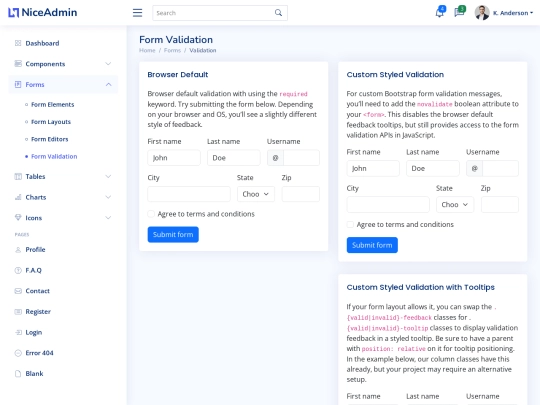This screenshot has height=405, width=540.
Task: Click the Tables layout icon
Action: (x=18, y=176)
